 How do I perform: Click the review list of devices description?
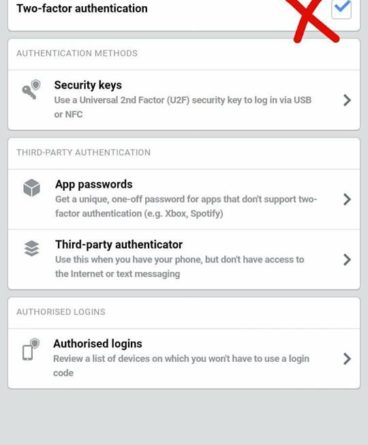tap(181, 366)
